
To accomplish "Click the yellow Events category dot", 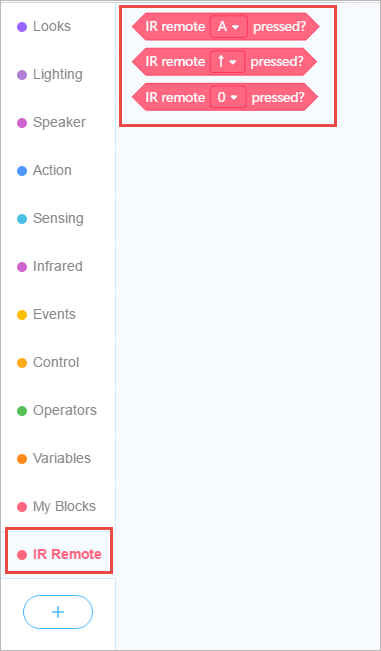I will [22, 315].
